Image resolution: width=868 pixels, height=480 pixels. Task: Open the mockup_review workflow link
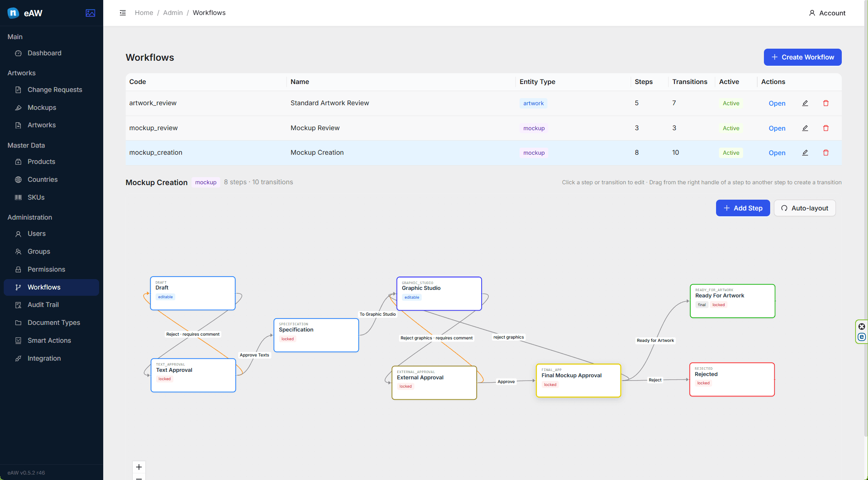click(x=777, y=129)
